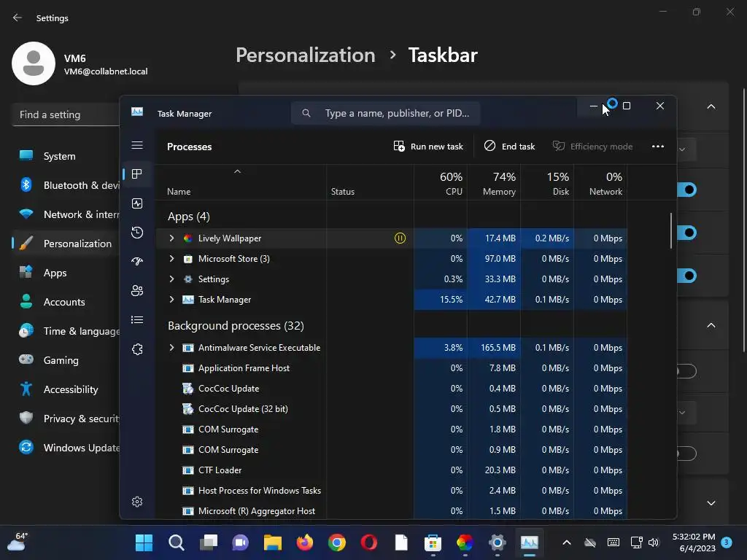Screen dimensions: 747x560
Task: Open App history icon in Task Manager sidebar
Action: pyautogui.click(x=137, y=233)
